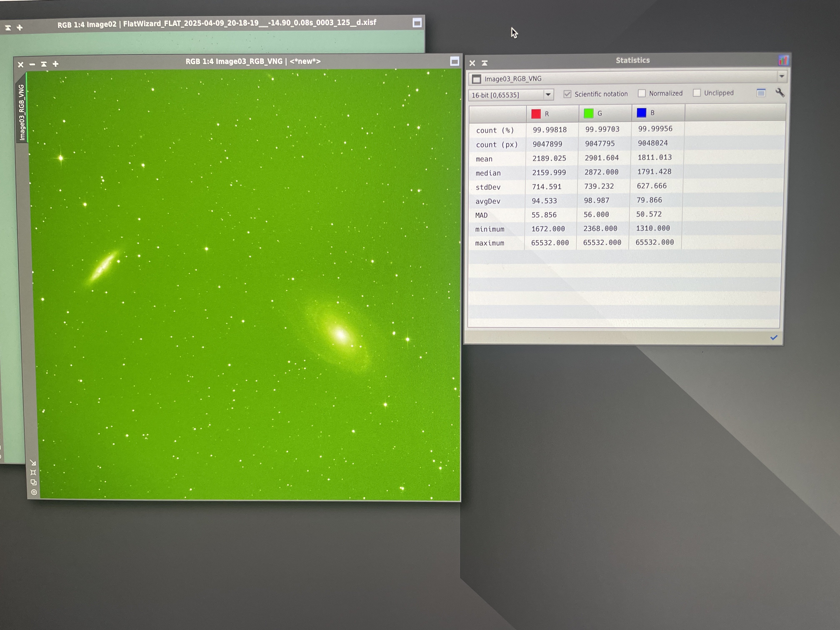
Task: Click the overlapping squares icon on Image03 window
Action: coord(33,482)
